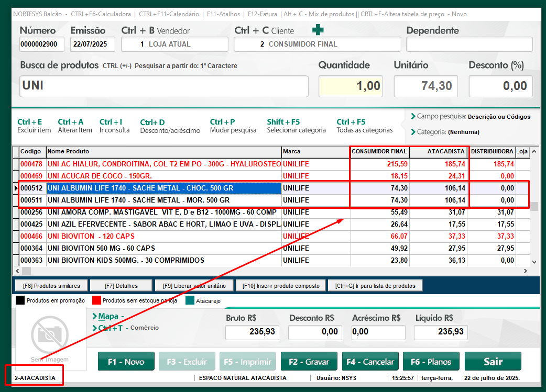This screenshot has height=392, width=546.
Task: Click the teal Atacarejo legend square
Action: pyautogui.click(x=190, y=300)
